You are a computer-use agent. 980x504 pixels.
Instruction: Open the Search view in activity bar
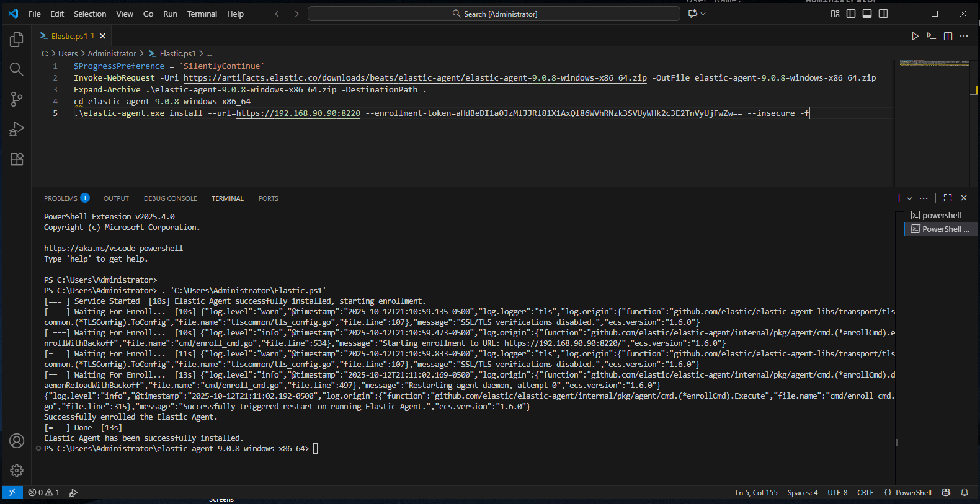coord(17,69)
